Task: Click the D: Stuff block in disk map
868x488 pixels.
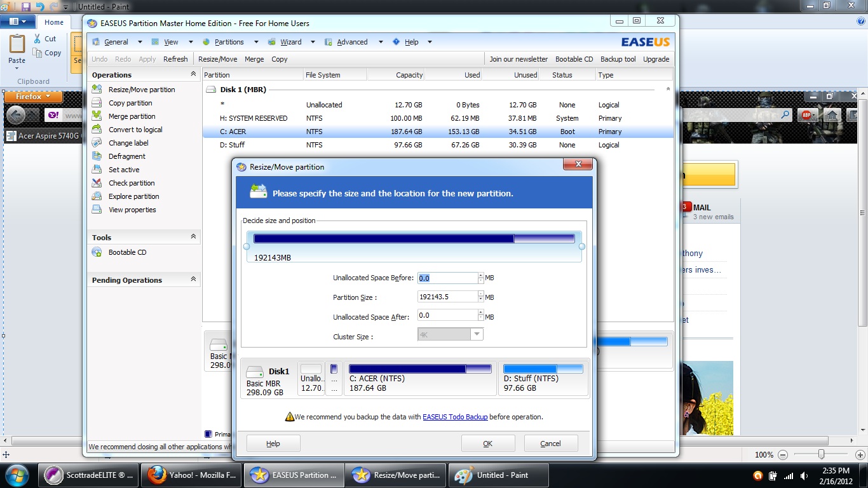Action: 543,378
